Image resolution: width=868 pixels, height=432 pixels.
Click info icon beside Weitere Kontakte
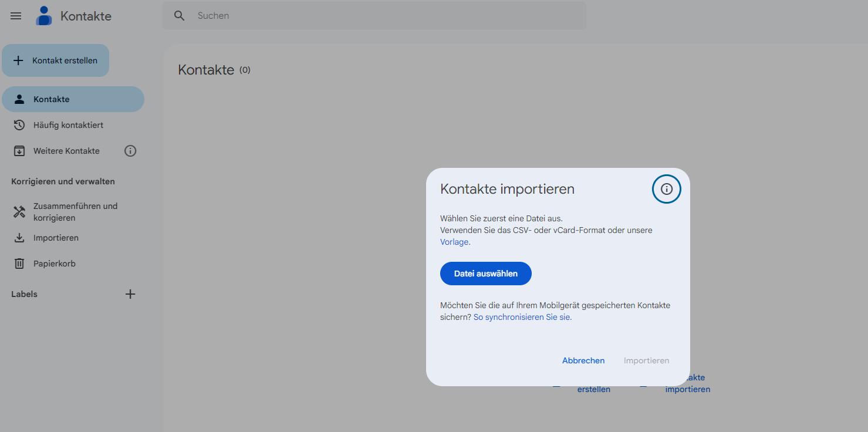130,151
